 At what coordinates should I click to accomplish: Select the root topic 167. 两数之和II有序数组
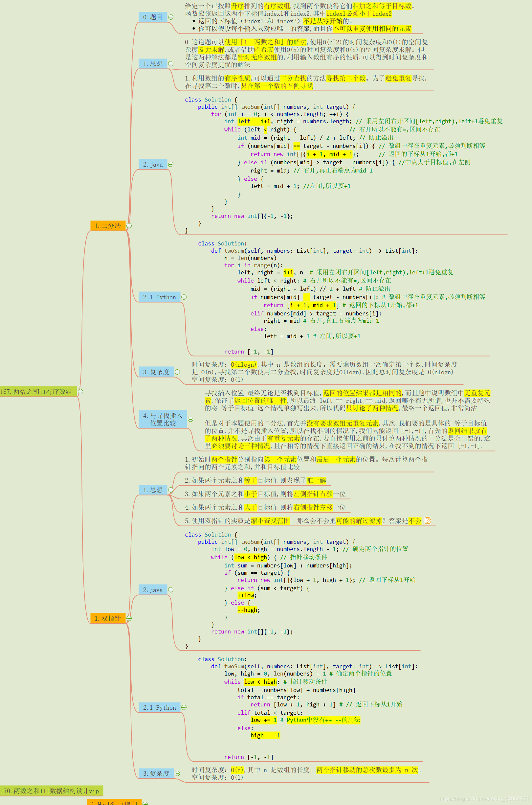38,391
